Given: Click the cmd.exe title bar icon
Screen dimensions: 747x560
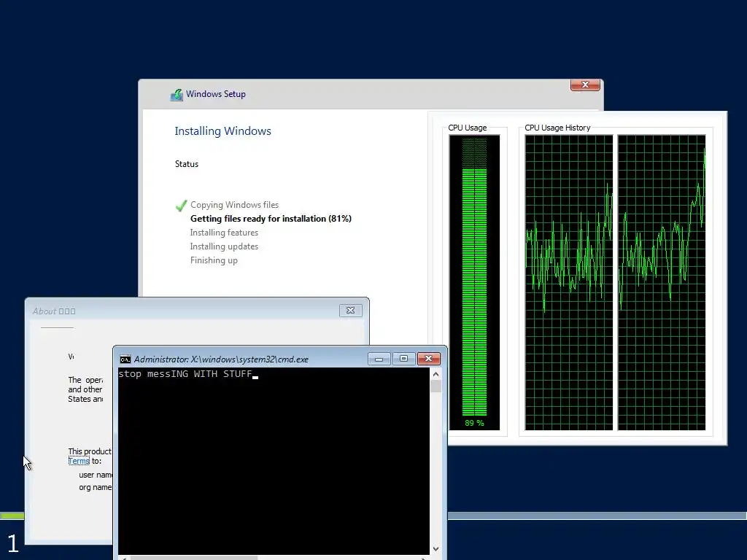Looking at the screenshot, I should 125,359.
